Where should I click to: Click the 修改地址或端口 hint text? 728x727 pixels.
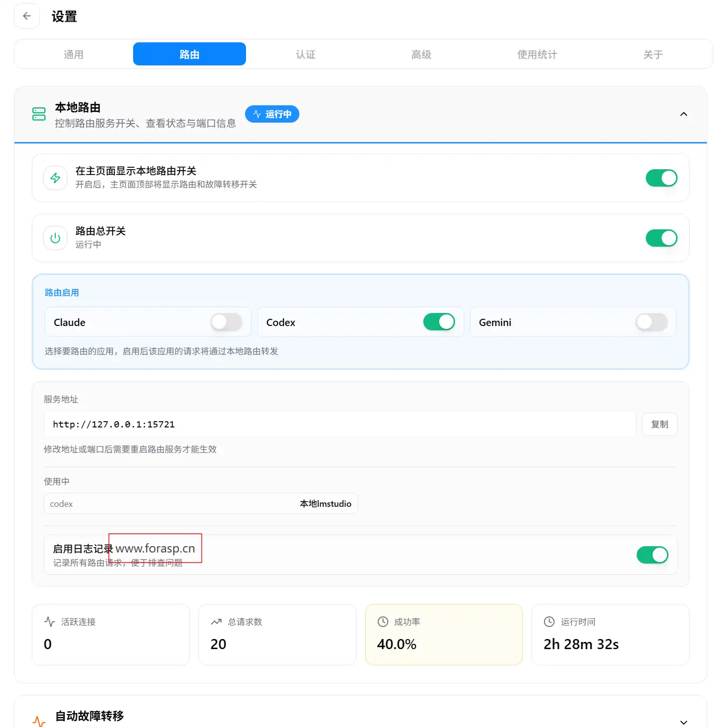(x=130, y=449)
